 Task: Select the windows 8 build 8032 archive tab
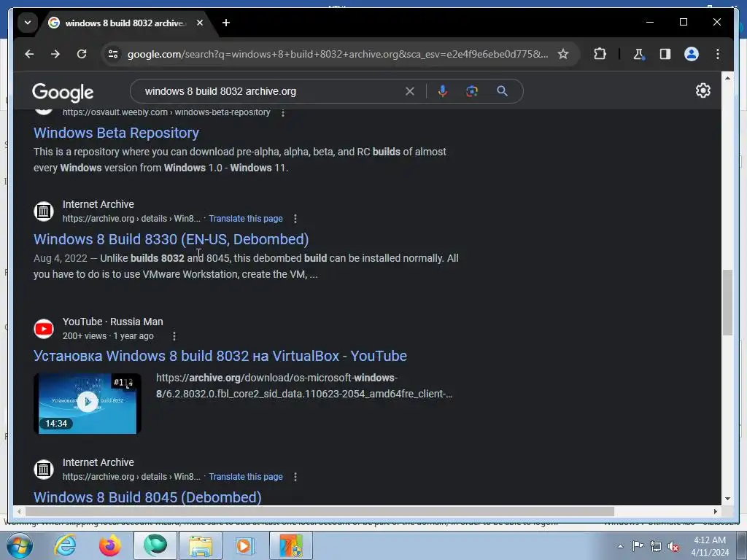click(125, 23)
